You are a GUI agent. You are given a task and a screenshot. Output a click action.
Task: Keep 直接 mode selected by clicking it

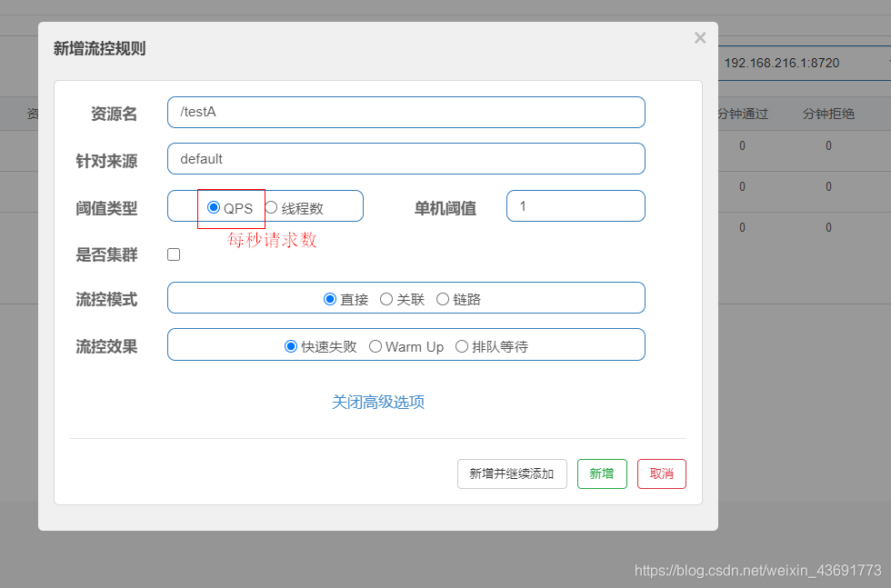pyautogui.click(x=330, y=298)
